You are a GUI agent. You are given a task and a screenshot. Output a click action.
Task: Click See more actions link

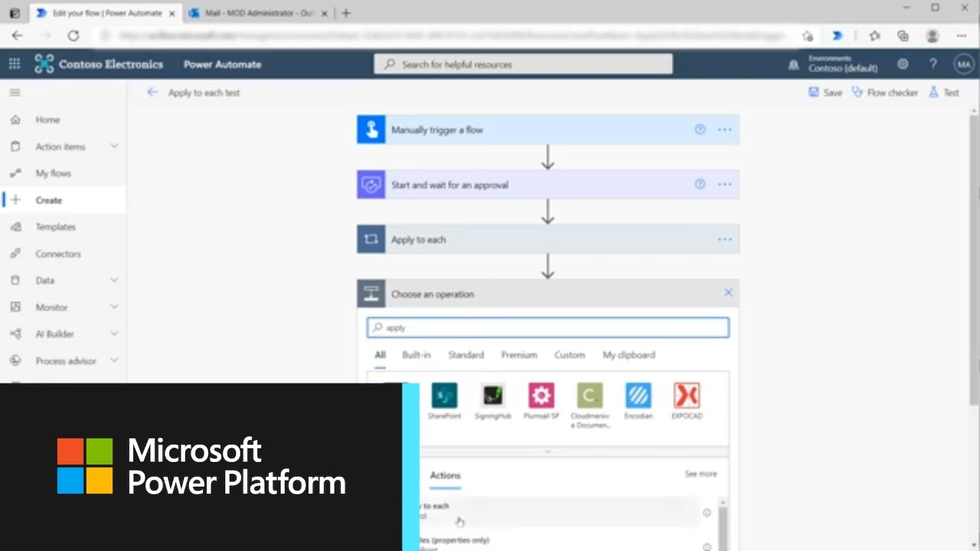(x=701, y=474)
